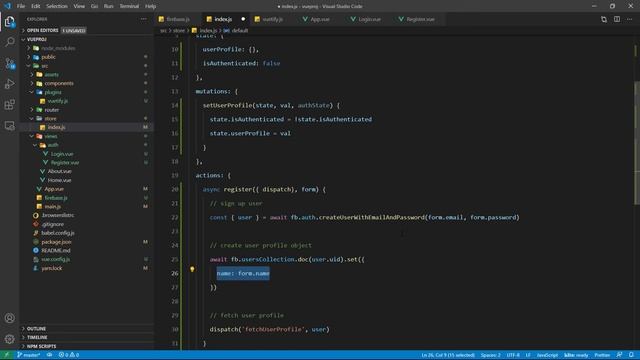Open the Help menu
This screenshot has height=360, width=640.
151,6
